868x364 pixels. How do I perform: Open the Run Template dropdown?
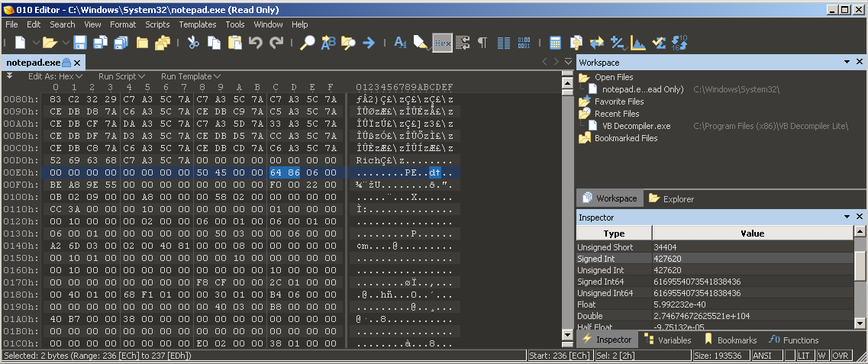191,76
